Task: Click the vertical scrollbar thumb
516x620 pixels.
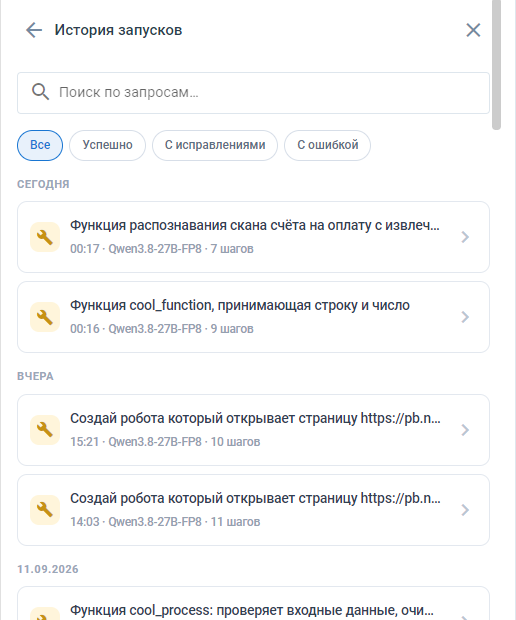Action: pos(496,64)
